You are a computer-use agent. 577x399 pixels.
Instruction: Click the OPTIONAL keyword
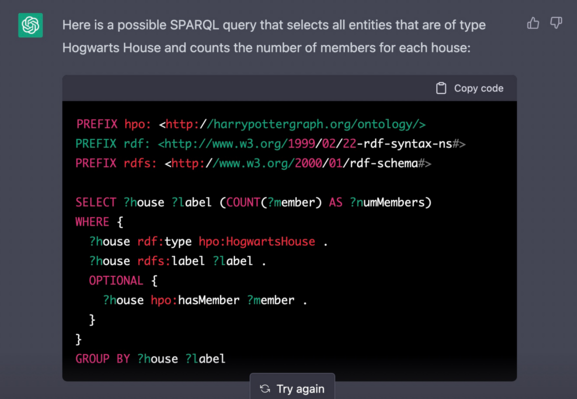(116, 280)
